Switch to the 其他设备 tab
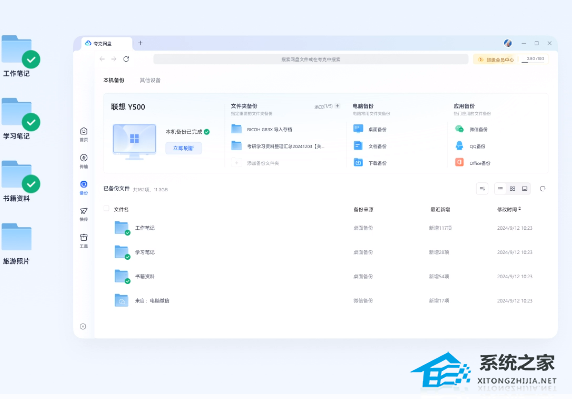 150,80
